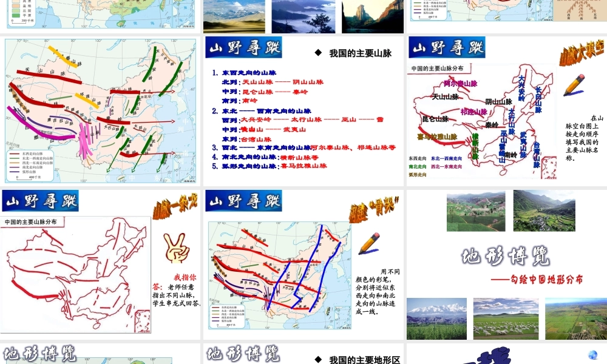607x364 pixels.
Task: Click the victory hand gesture icon
Action: (176, 248)
